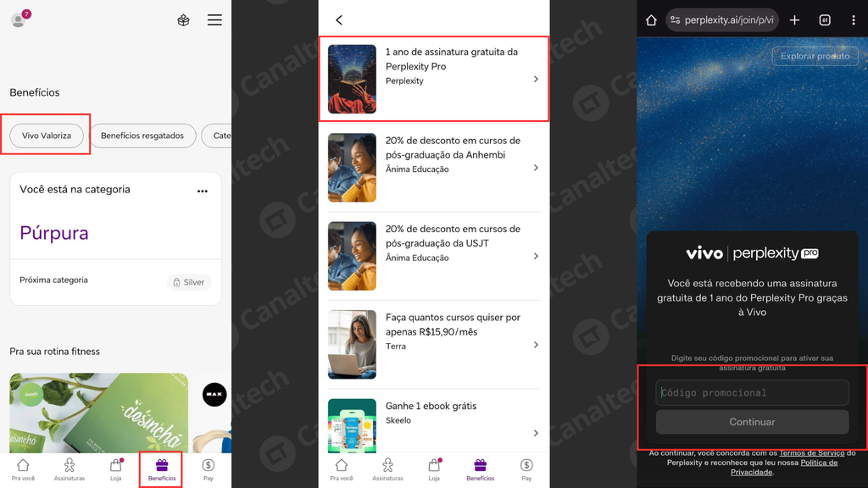868x488 pixels.
Task: Tap the browser home icon
Action: [x=651, y=20]
